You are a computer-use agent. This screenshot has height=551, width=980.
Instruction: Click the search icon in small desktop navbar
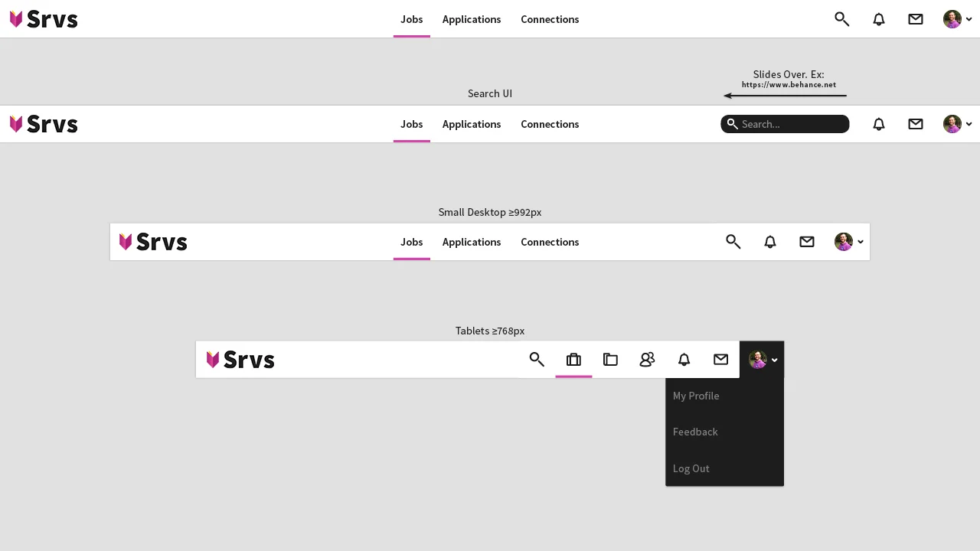(733, 242)
